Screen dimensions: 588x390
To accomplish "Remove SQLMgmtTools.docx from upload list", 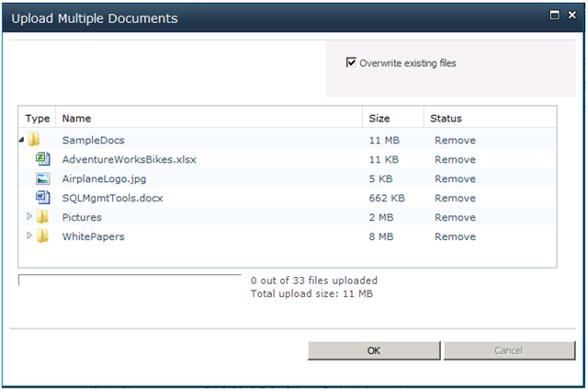I will (455, 198).
